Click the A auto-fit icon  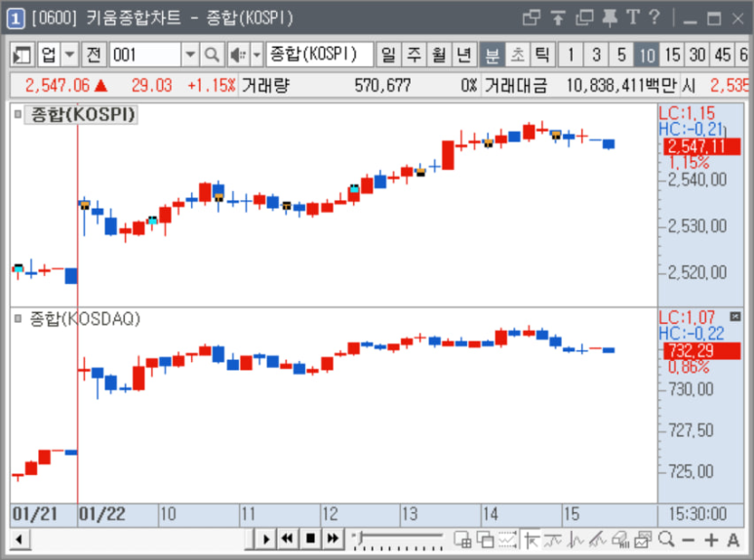coord(734,540)
